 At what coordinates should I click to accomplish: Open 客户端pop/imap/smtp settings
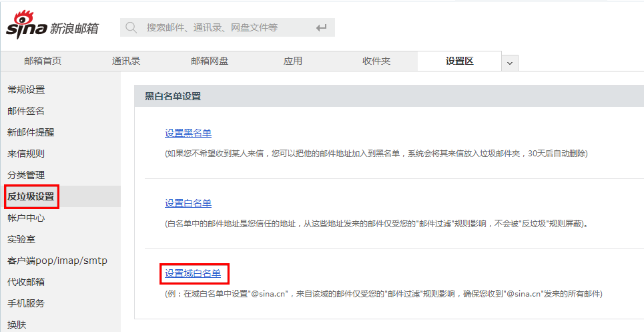[57, 261]
